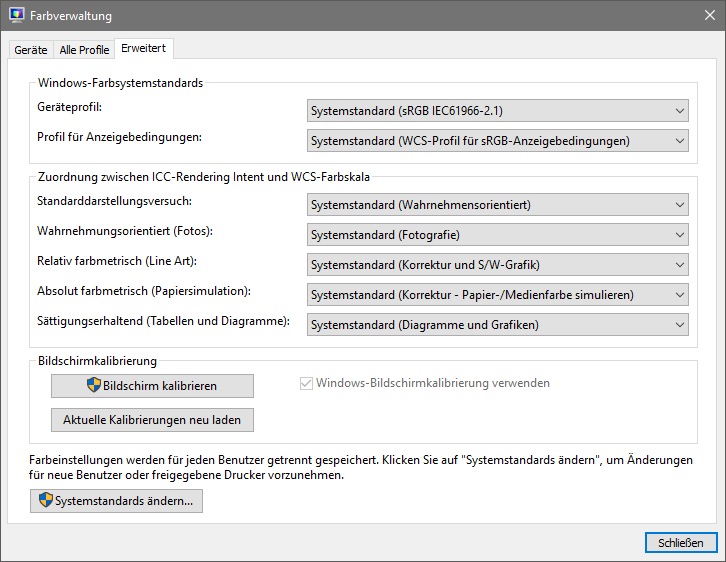Expand Sättigungserhaltend (Tabellen und Diagramme) dropdown
Image resolution: width=726 pixels, height=562 pixels.
[x=498, y=325]
